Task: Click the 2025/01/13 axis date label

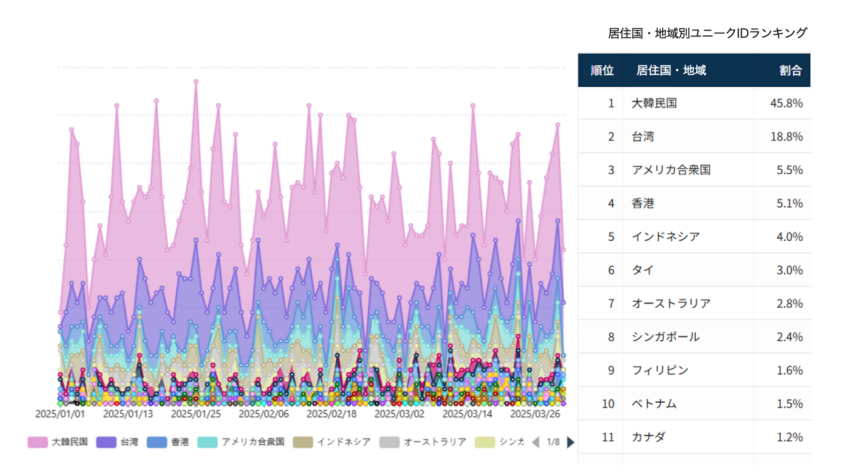Action: [128, 414]
